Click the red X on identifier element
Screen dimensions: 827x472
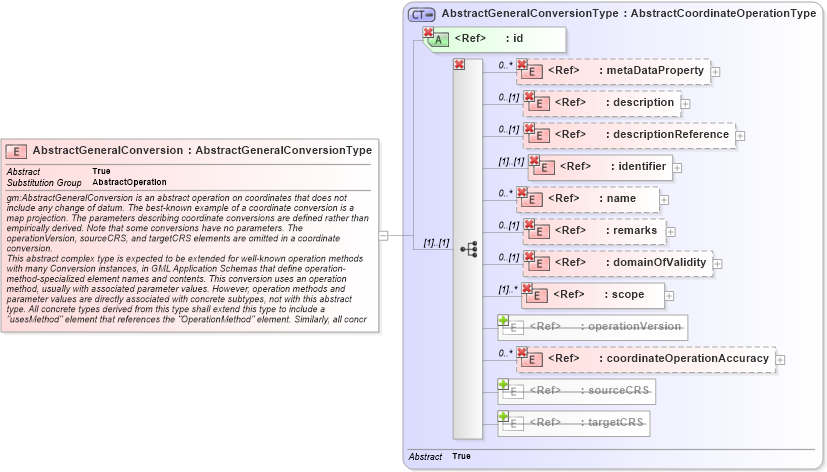coord(534,160)
